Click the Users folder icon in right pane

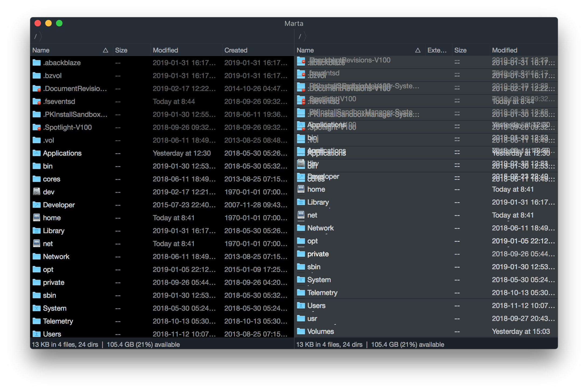click(x=301, y=305)
